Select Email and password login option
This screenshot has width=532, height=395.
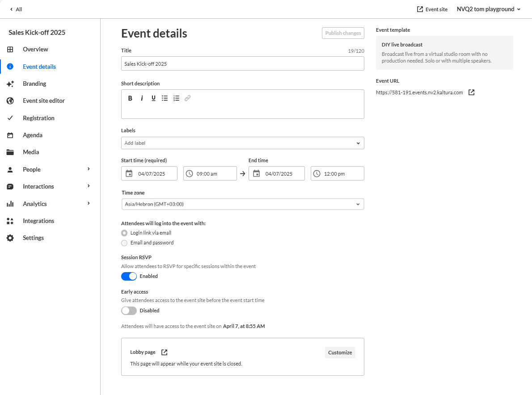tap(124, 243)
